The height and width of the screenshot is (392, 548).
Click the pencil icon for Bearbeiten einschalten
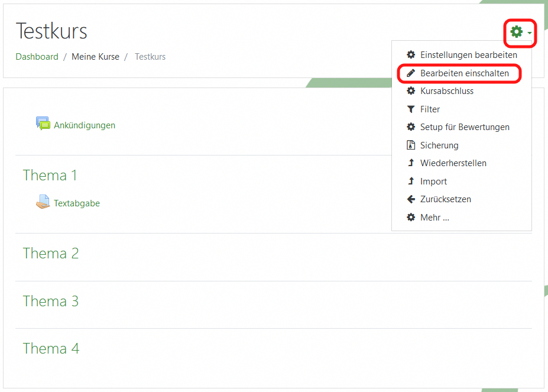click(x=411, y=73)
